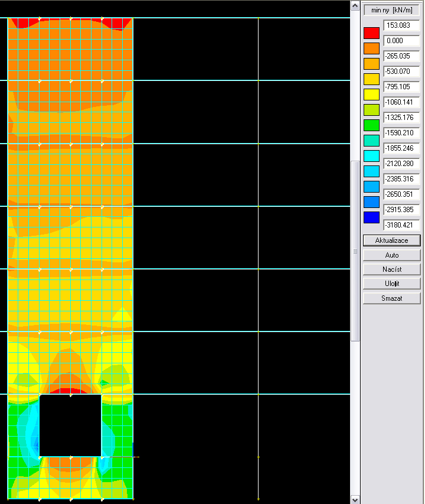Edit the 153.083 maximum value field
Screen dimensions: 425x504
[x=401, y=25]
